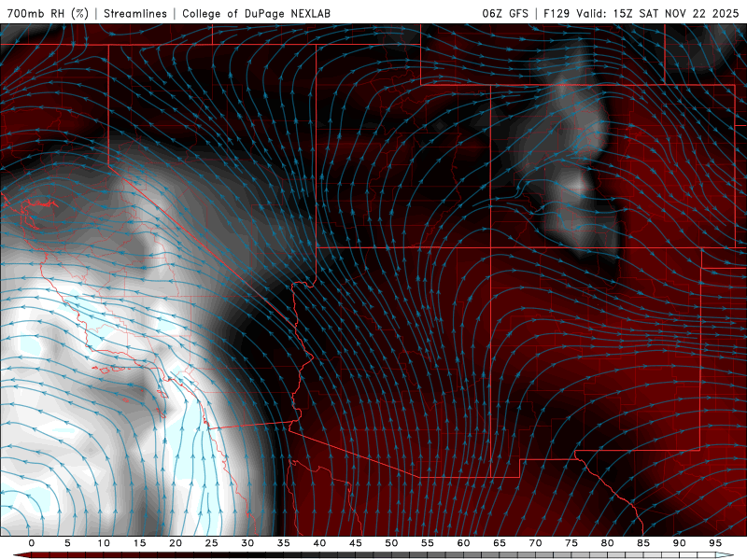
Task: Click the "30" value on the color scale
Action: [x=247, y=543]
